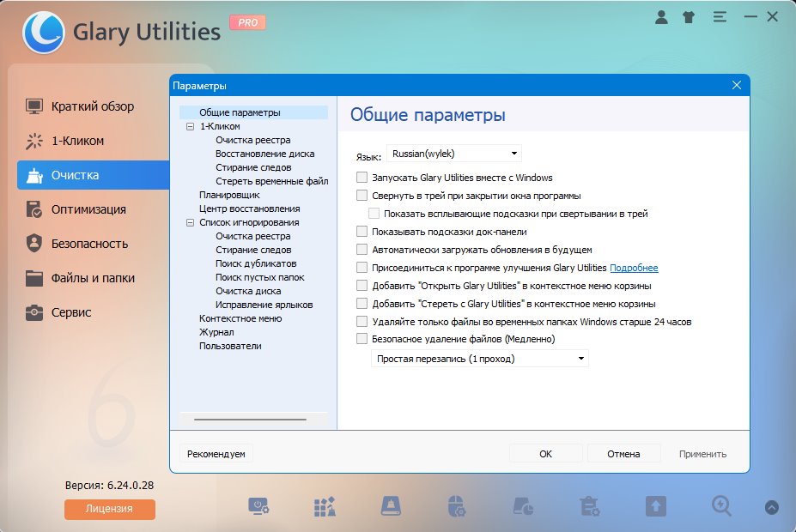This screenshot has width=796, height=532.
Task: Select Журнал in settings tree
Action: coord(216,332)
